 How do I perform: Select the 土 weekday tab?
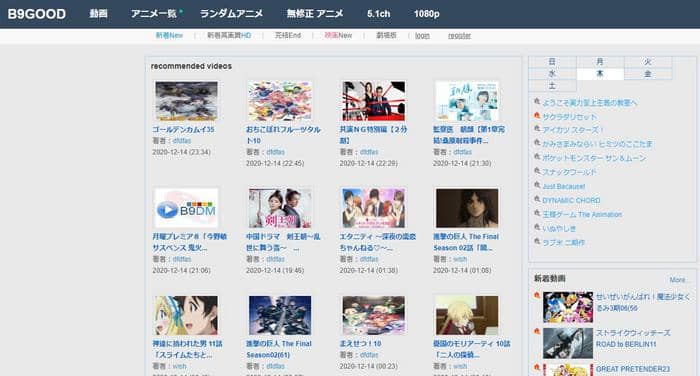point(552,86)
